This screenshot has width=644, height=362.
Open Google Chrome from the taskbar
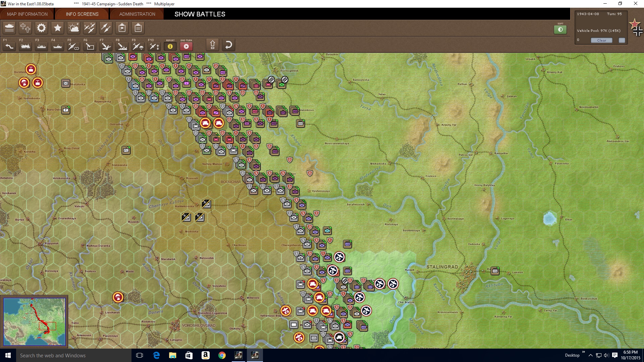point(222,355)
